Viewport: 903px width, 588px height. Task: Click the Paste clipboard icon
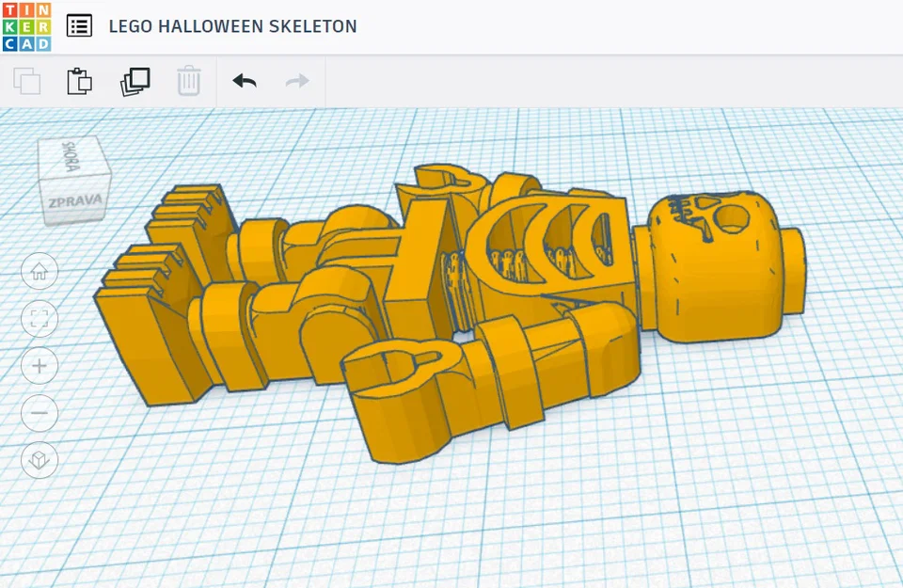[x=79, y=81]
